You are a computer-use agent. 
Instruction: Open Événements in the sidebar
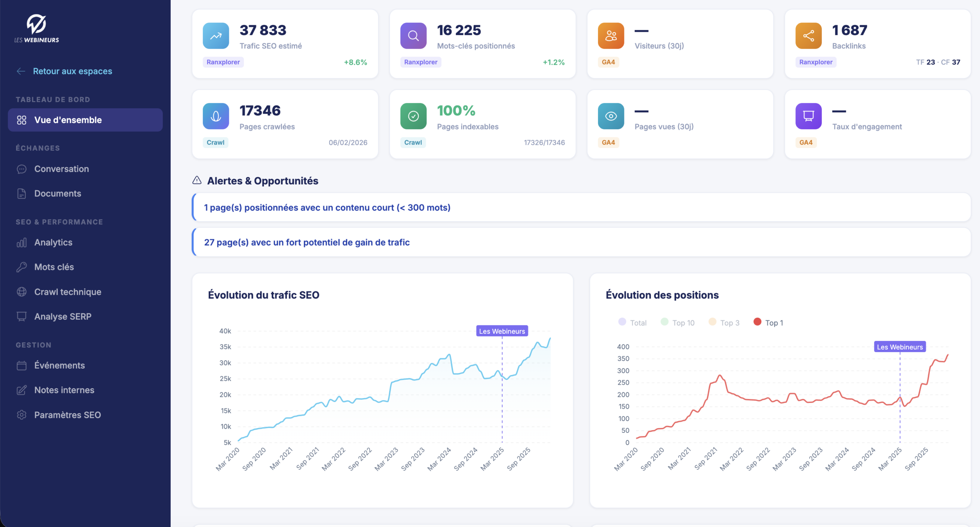[60, 365]
